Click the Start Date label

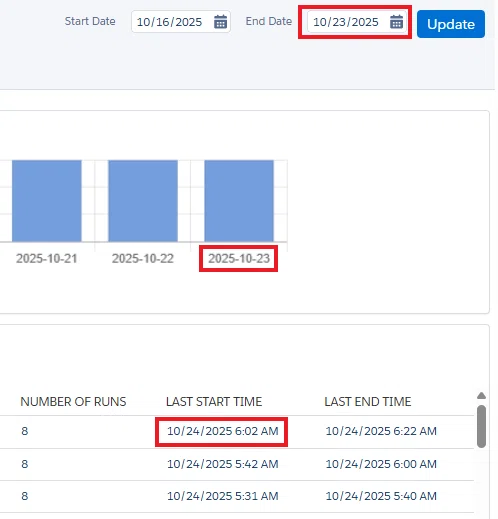click(x=90, y=21)
